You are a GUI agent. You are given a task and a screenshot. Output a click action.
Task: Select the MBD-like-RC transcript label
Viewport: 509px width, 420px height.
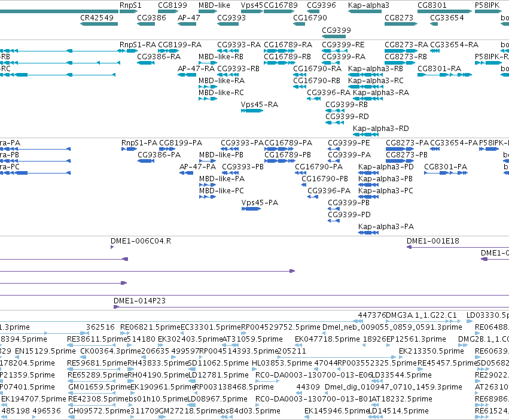click(x=221, y=93)
